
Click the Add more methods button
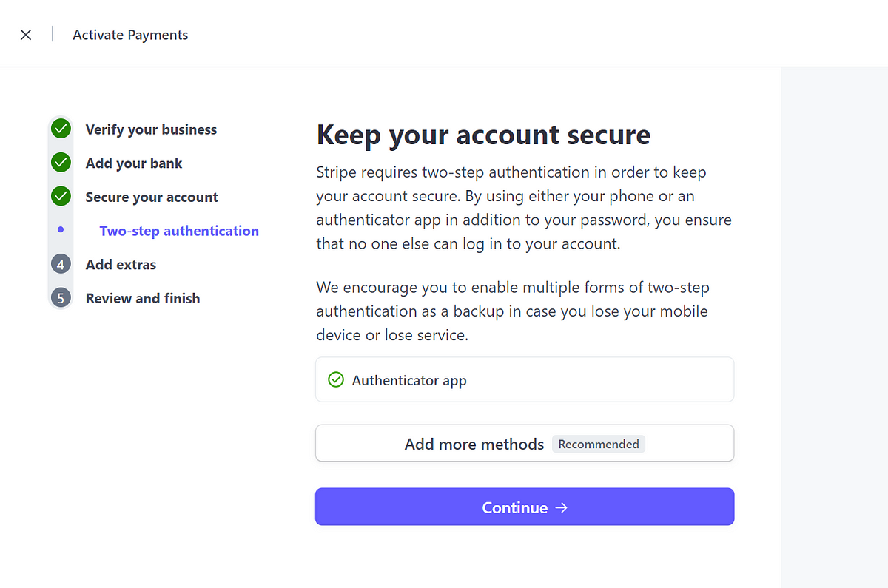(525, 443)
